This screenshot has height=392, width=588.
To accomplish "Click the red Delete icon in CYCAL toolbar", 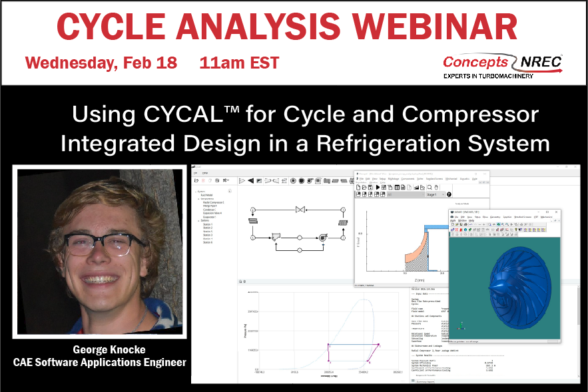I will [203, 180].
